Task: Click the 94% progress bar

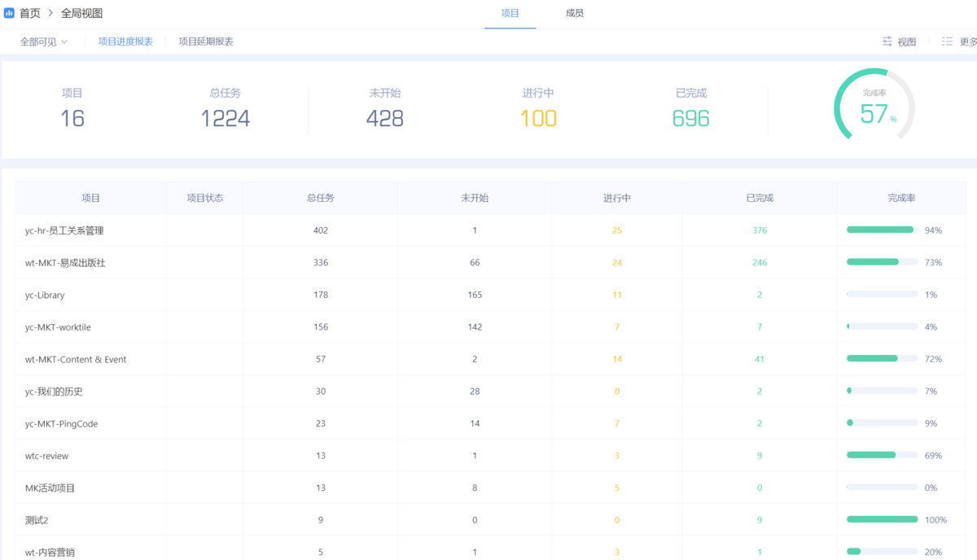Action: click(x=882, y=230)
